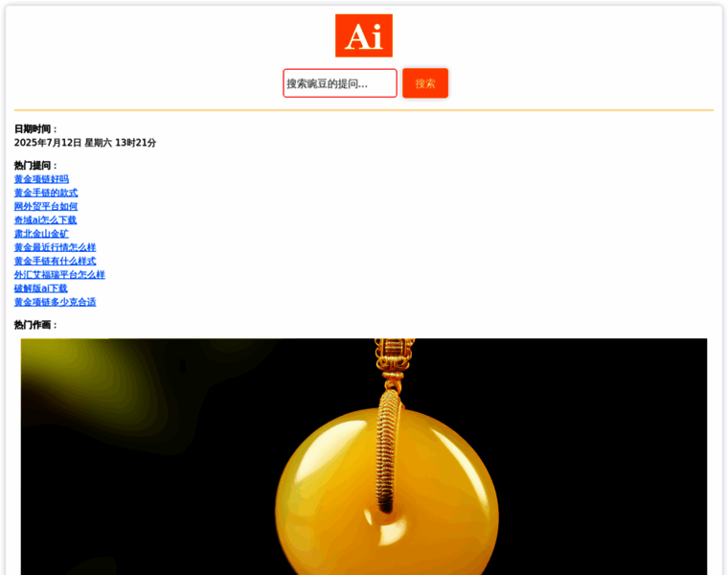Open the 黄金项链多少克合适 link
The height and width of the screenshot is (575, 728).
pos(55,302)
